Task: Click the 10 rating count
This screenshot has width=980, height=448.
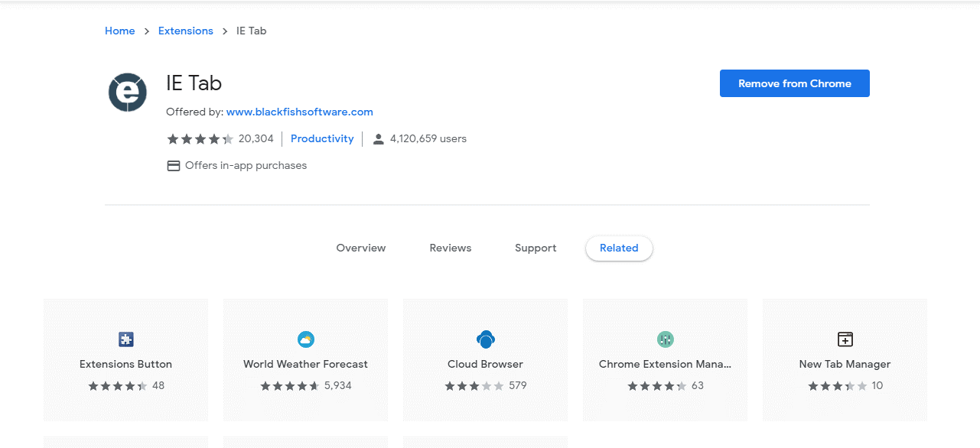Action: 877,386
